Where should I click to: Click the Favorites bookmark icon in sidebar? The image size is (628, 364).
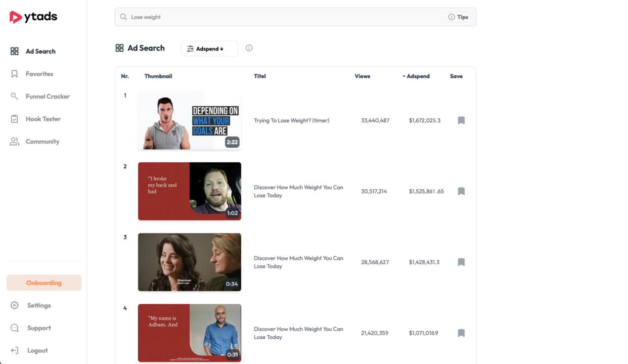tap(14, 73)
